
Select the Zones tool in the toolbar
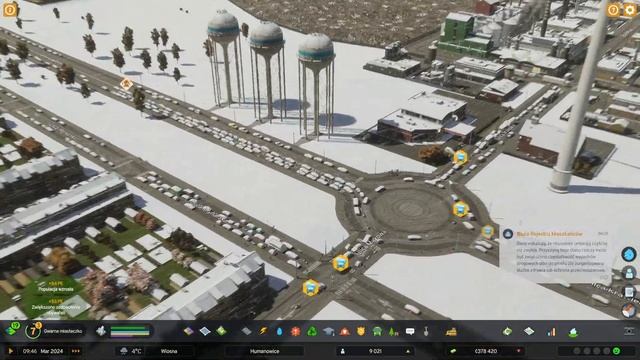tap(188, 331)
